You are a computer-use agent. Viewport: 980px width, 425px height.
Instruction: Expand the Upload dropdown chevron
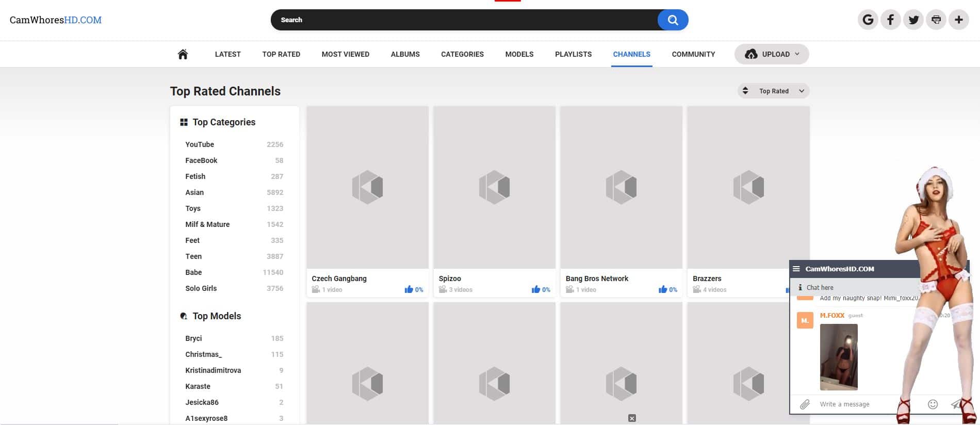(x=797, y=54)
